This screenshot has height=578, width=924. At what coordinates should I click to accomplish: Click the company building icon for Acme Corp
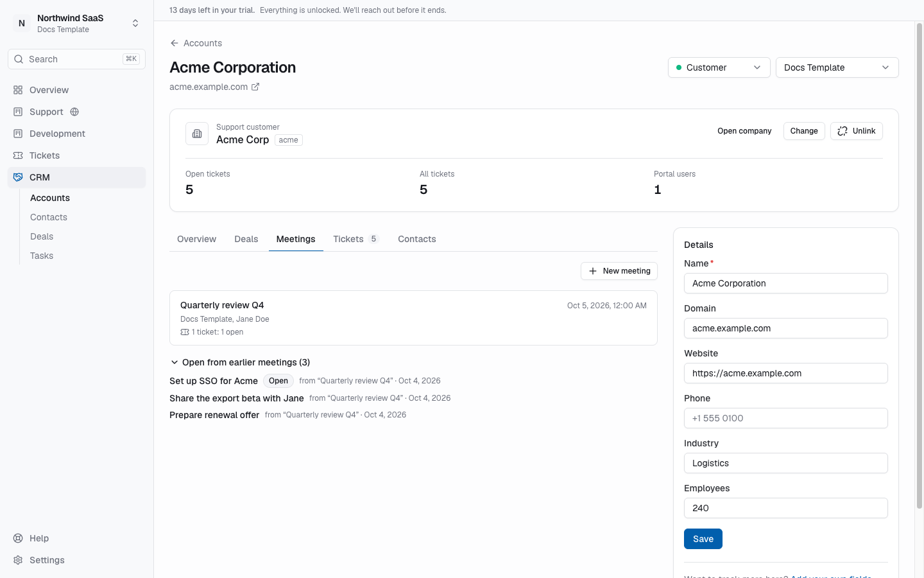point(197,134)
